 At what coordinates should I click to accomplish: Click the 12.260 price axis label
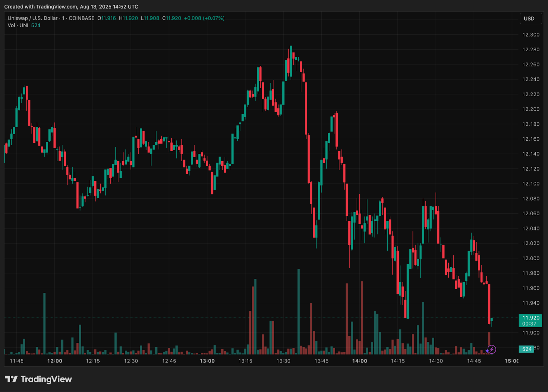click(x=531, y=64)
